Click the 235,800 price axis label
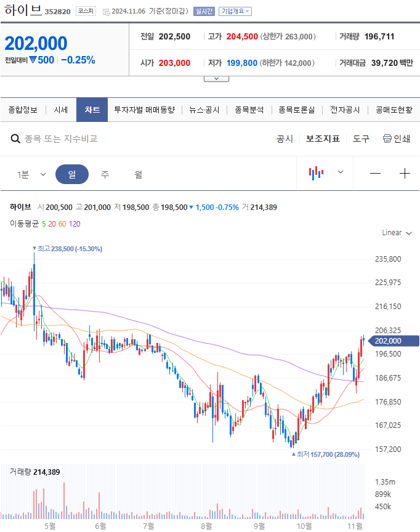Viewport: 420px width, 532px height. point(388,259)
